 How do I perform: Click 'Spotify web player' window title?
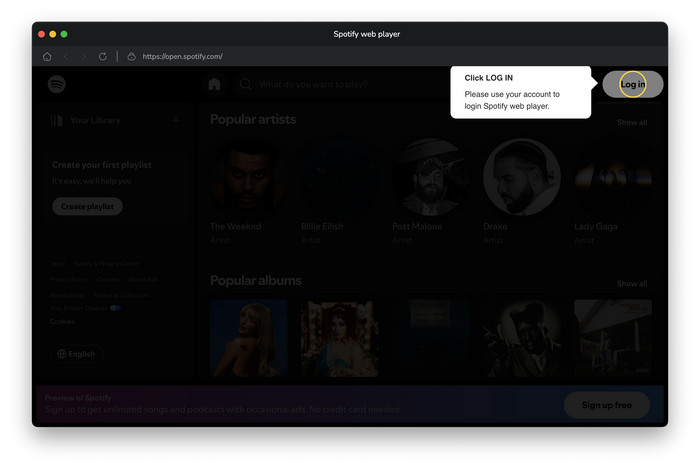[367, 34]
